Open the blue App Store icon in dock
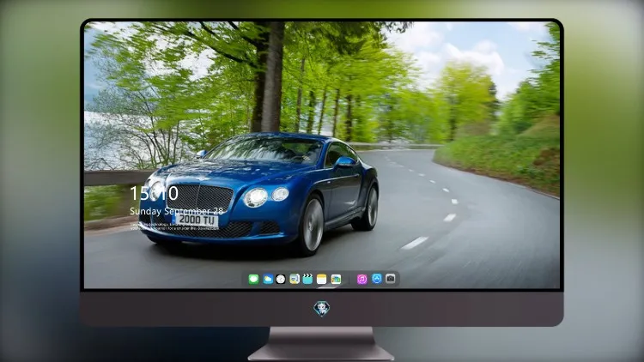 click(377, 279)
